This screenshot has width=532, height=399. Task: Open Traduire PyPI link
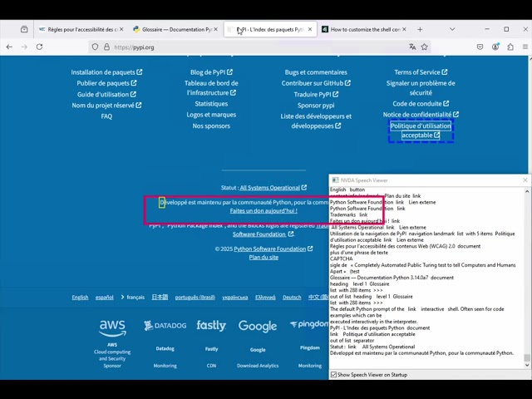pyautogui.click(x=316, y=94)
